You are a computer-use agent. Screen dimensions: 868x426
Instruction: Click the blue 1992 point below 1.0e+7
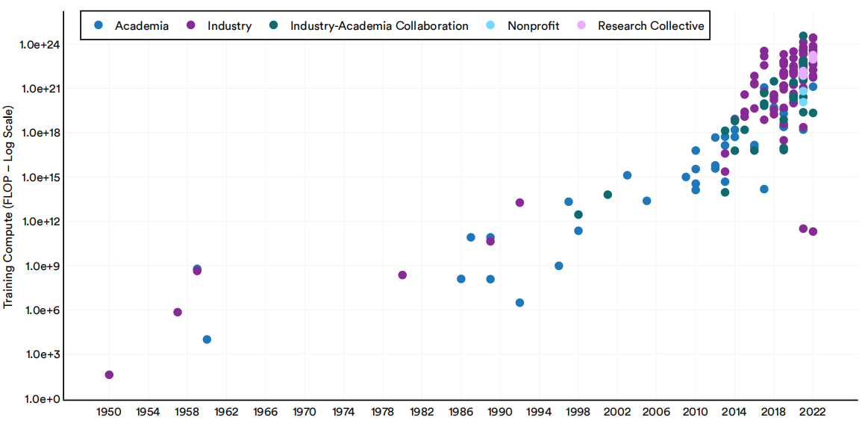pyautogui.click(x=519, y=303)
